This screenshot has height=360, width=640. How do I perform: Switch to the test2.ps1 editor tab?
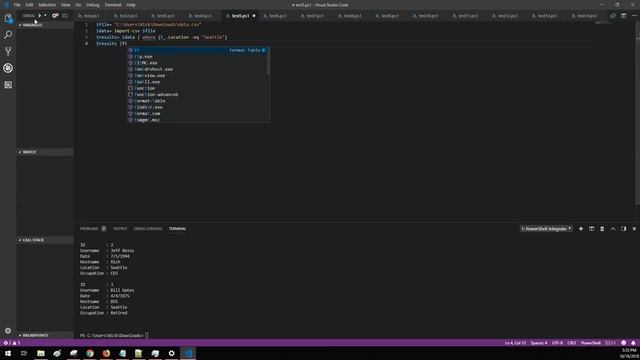tap(129, 16)
